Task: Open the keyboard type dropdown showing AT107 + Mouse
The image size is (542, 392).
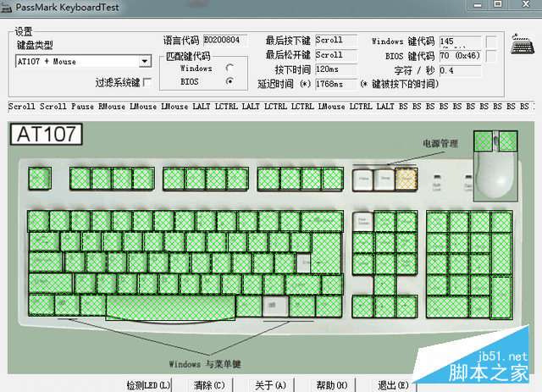Action: 83,61
